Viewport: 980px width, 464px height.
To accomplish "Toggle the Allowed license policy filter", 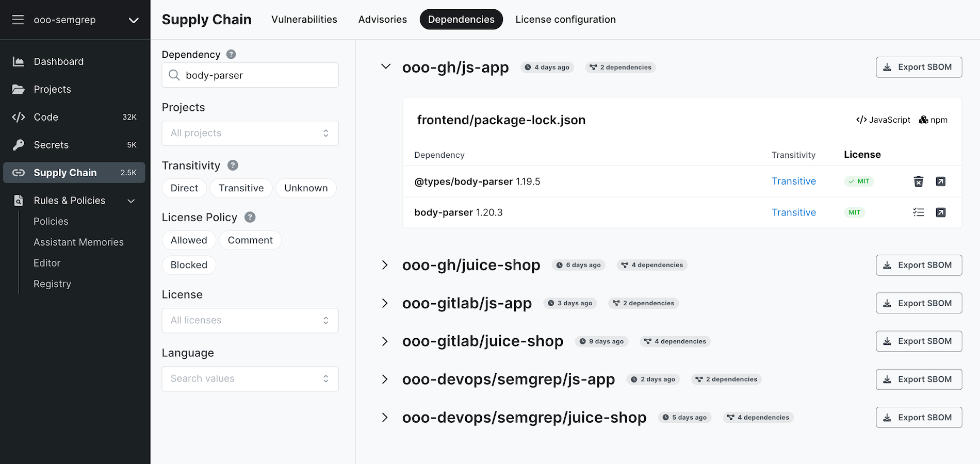I will pos(189,240).
